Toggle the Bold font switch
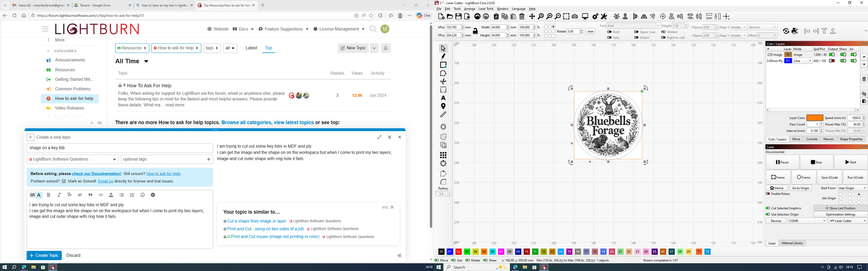This screenshot has width=868, height=271. [x=609, y=32]
